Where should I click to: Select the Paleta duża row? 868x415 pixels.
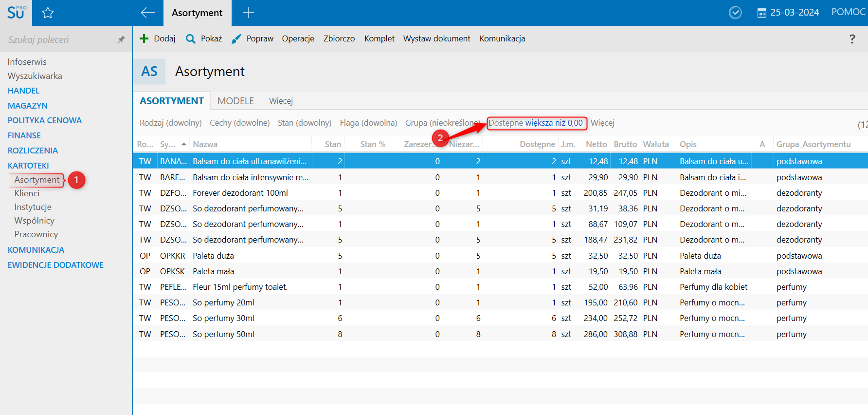(x=213, y=256)
